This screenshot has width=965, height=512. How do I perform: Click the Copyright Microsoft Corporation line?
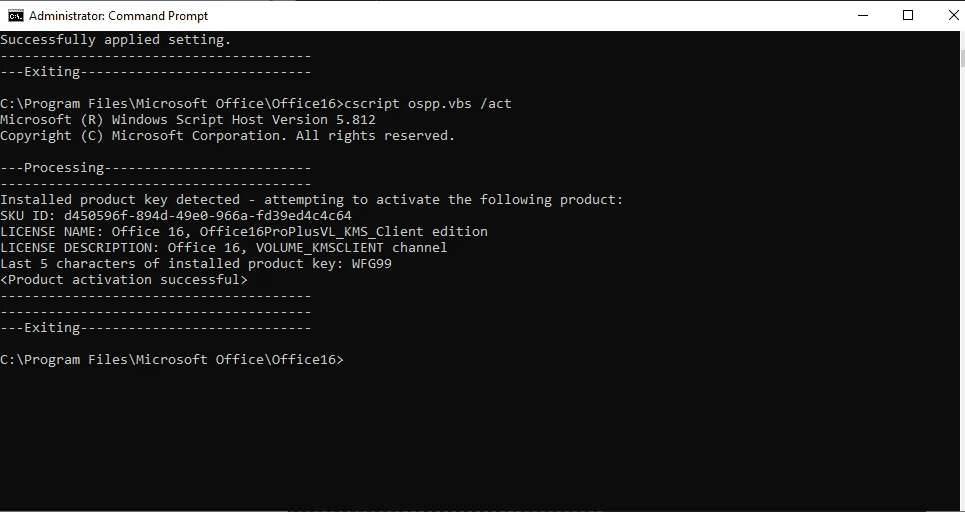[x=227, y=135]
